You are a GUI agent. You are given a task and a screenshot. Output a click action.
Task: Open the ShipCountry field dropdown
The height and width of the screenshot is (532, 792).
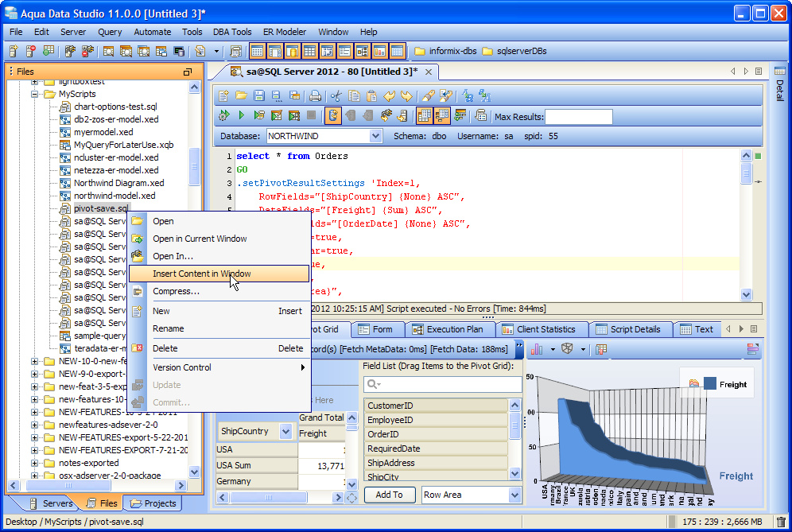click(286, 432)
